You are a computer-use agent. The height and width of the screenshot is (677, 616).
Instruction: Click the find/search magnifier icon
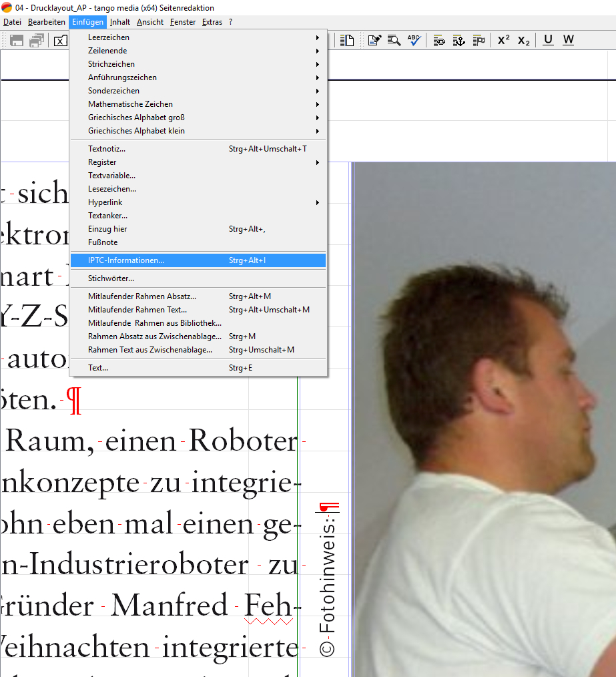[394, 40]
